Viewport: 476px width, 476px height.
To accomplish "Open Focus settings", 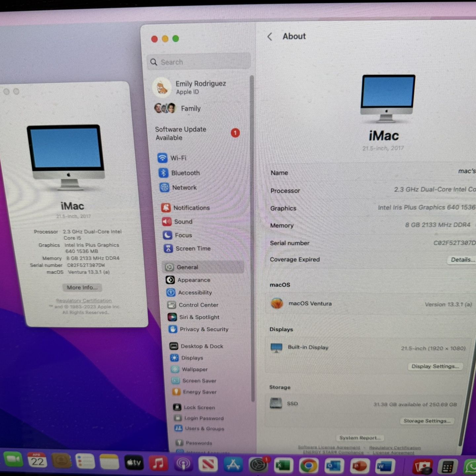I will coord(178,235).
